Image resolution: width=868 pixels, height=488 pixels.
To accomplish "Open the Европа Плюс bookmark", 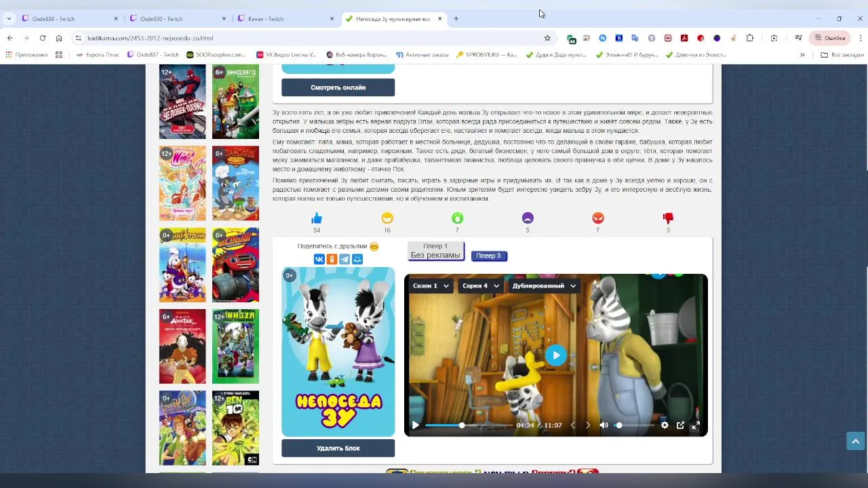I will coord(99,55).
